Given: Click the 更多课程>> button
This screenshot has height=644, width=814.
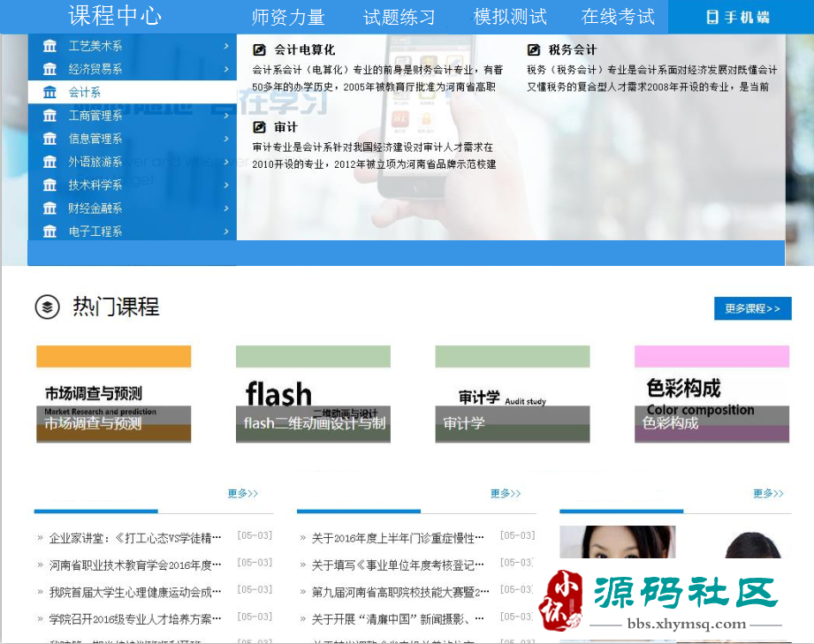Looking at the screenshot, I should pyautogui.click(x=753, y=308).
